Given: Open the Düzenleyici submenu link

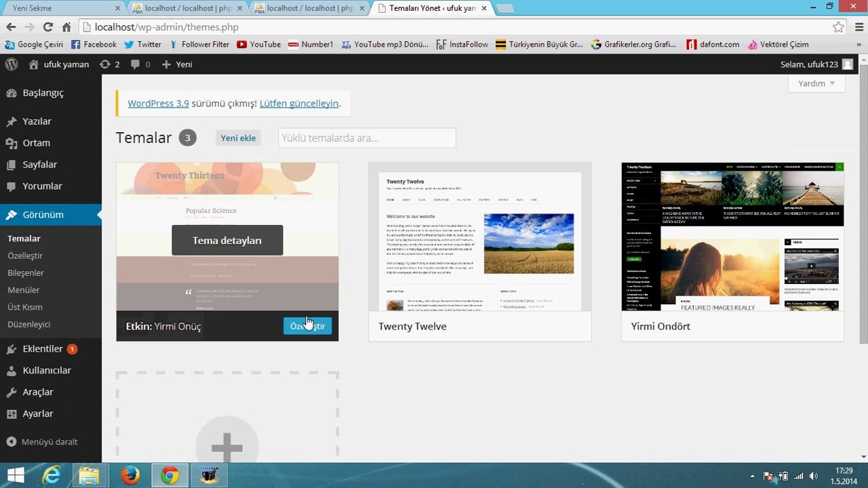Looking at the screenshot, I should 29,324.
